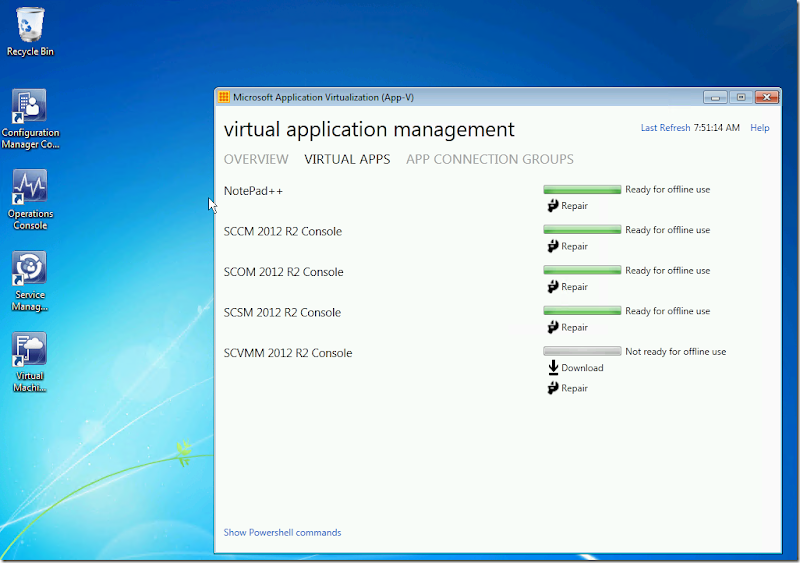The image size is (800, 563).
Task: Click the Last Refresh link
Action: [x=665, y=128]
